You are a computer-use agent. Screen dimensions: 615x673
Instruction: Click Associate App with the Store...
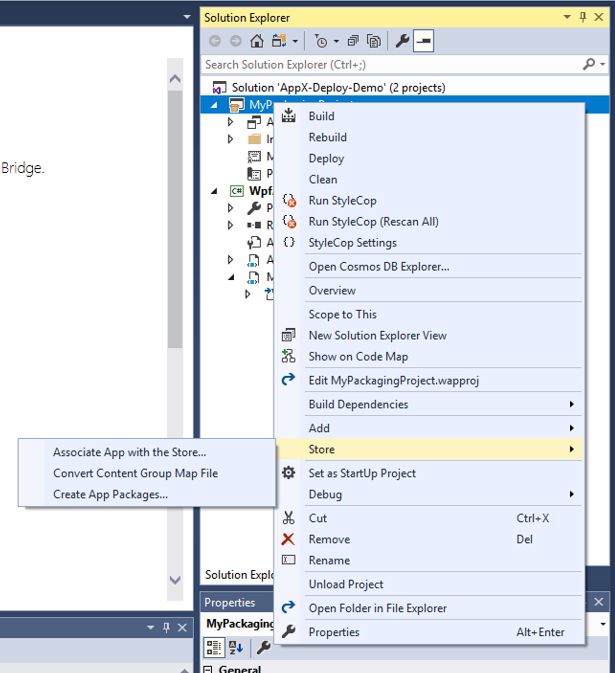pyautogui.click(x=147, y=452)
